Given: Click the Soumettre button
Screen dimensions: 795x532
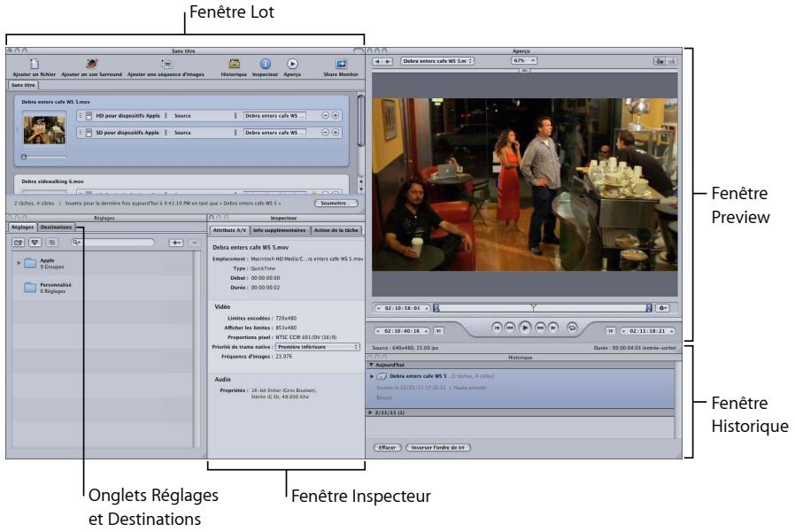Looking at the screenshot, I should click(334, 203).
